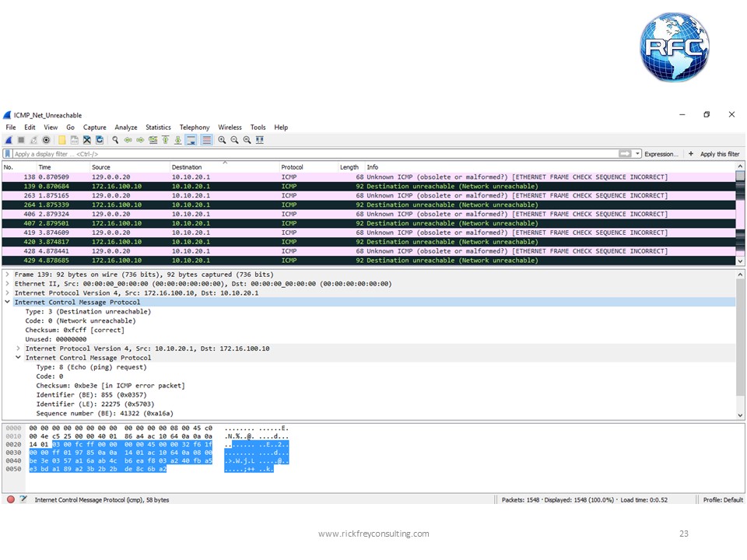Toggle auto-scroll during live capture
747x560 pixels.
191,140
